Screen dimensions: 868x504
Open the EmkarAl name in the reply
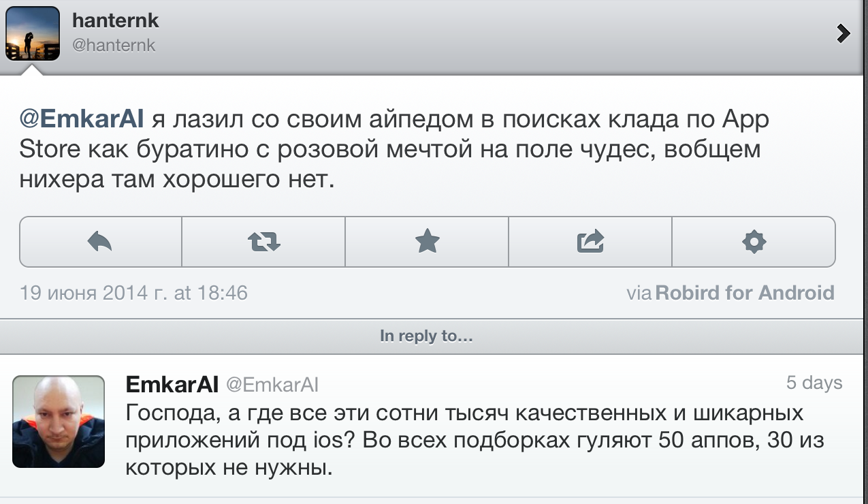coord(172,384)
